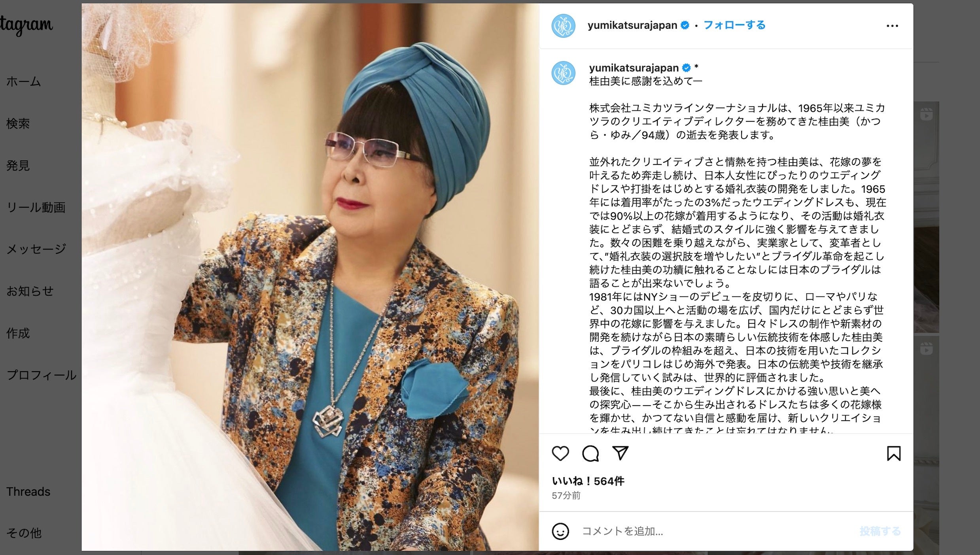Open comments via speech bubble icon
980x555 pixels.
click(x=590, y=453)
